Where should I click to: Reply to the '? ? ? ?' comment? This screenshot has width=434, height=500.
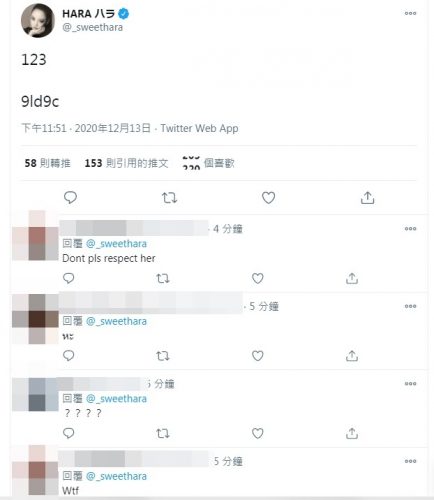pyautogui.click(x=69, y=433)
